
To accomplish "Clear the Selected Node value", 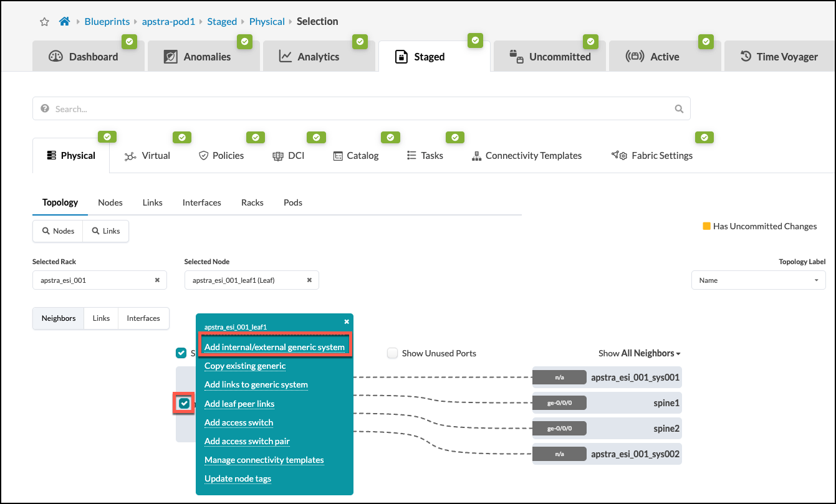I will [309, 280].
